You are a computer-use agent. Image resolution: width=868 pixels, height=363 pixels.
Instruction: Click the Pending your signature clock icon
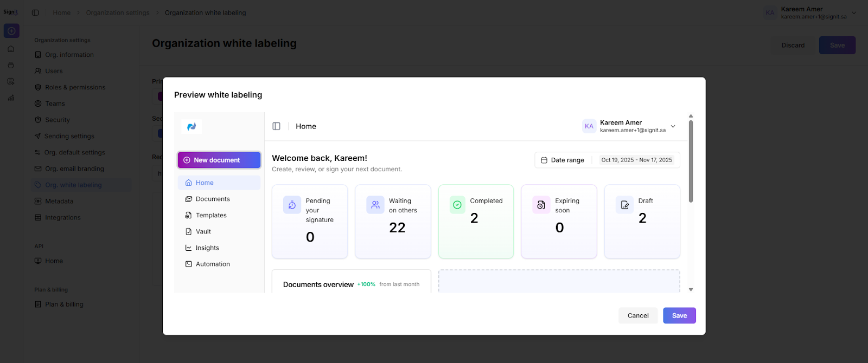292,205
